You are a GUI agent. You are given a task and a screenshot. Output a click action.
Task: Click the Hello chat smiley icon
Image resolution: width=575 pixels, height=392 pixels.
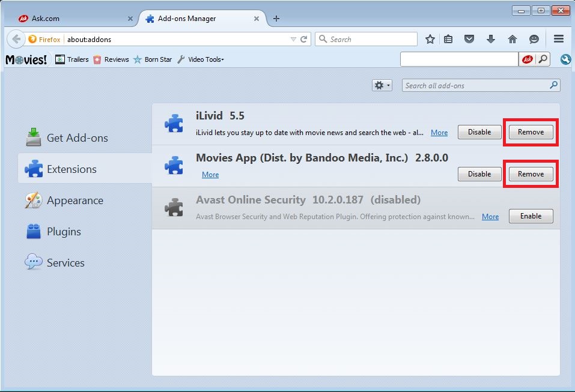point(534,39)
